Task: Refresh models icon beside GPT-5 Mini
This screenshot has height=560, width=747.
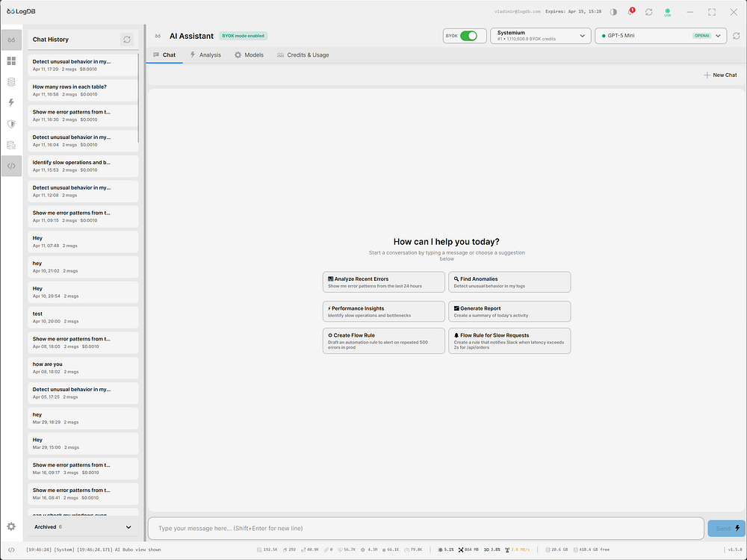Action: (x=736, y=36)
